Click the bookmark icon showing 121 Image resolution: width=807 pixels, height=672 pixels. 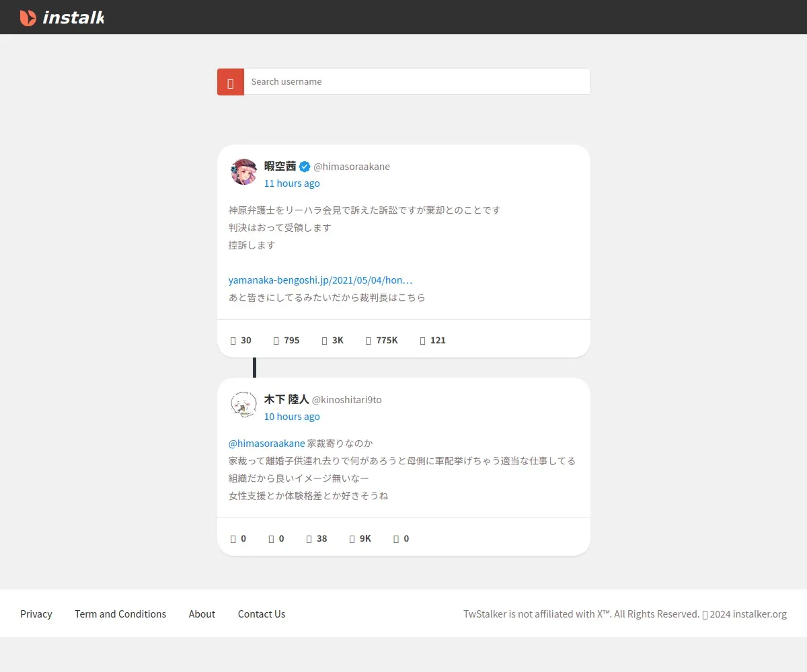coord(423,341)
